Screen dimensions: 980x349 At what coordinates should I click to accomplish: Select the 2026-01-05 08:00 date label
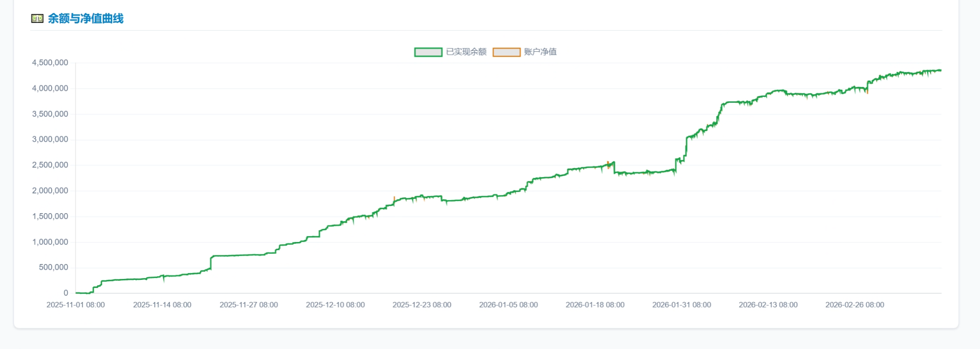(x=508, y=305)
